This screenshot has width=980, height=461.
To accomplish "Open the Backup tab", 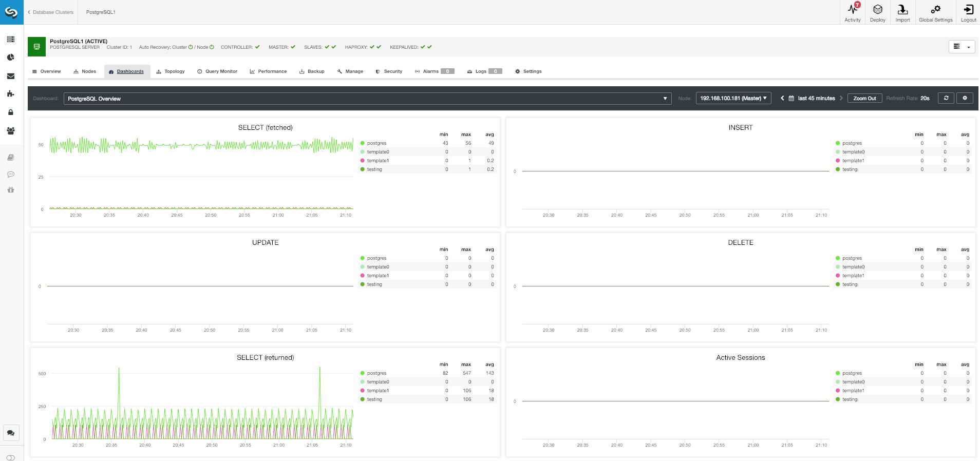I will pyautogui.click(x=312, y=71).
